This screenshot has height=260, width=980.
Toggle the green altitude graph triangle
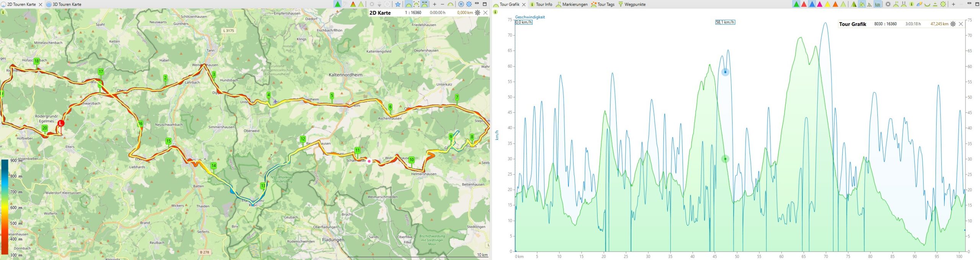point(796,4)
